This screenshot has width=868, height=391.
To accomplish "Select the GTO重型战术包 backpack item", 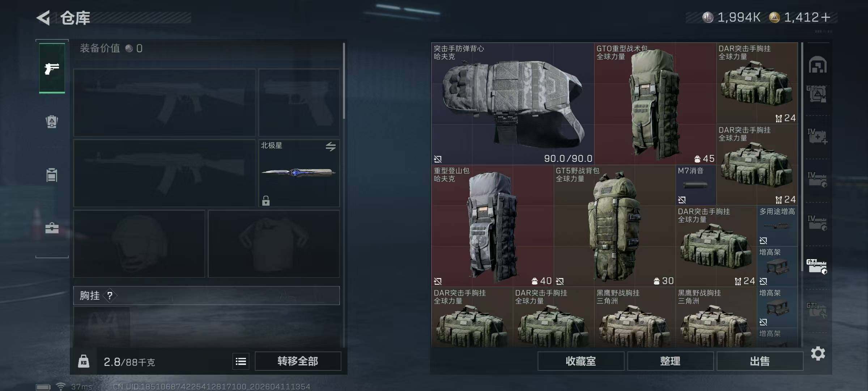I will [x=655, y=104].
